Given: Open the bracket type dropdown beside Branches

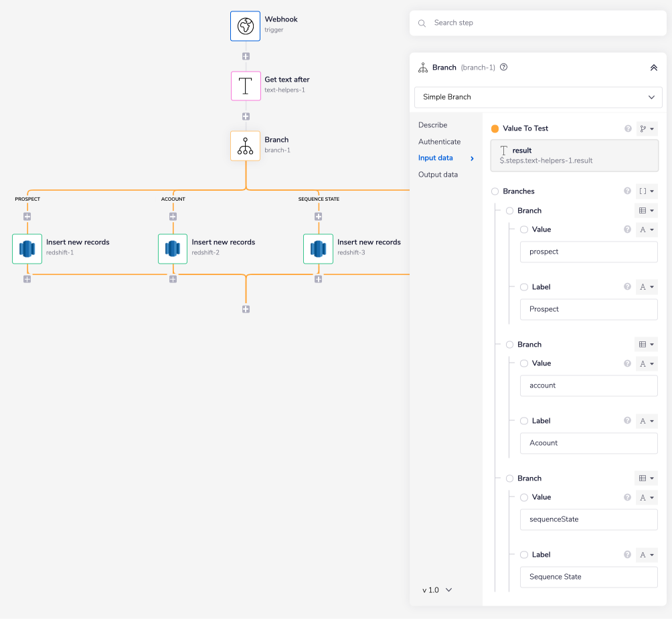Looking at the screenshot, I should pos(646,191).
